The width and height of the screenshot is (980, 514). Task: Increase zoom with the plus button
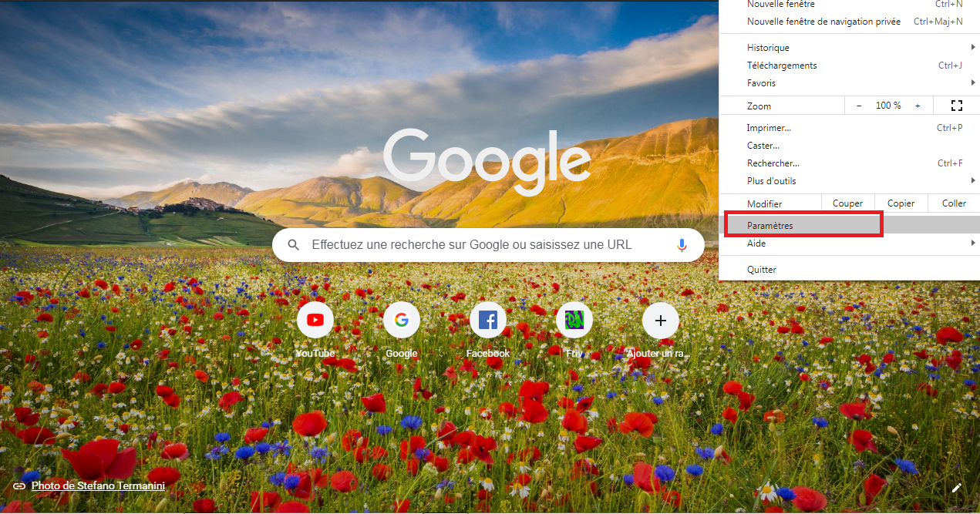point(918,106)
